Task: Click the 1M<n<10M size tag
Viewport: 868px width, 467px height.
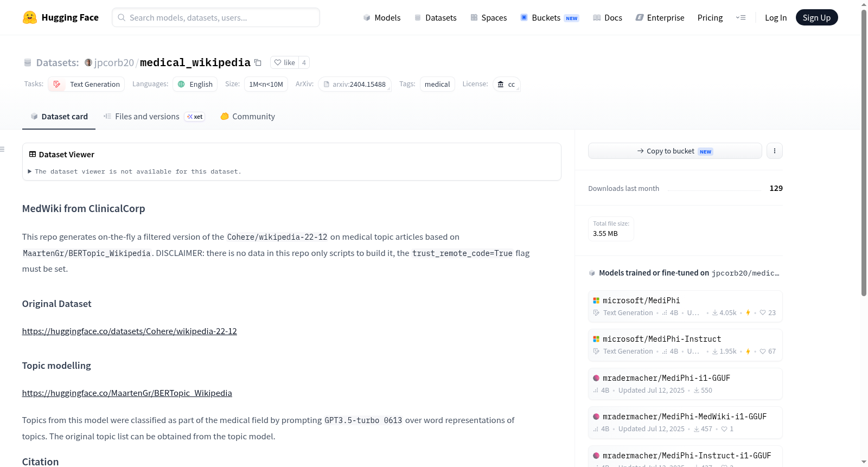Action: click(x=266, y=84)
